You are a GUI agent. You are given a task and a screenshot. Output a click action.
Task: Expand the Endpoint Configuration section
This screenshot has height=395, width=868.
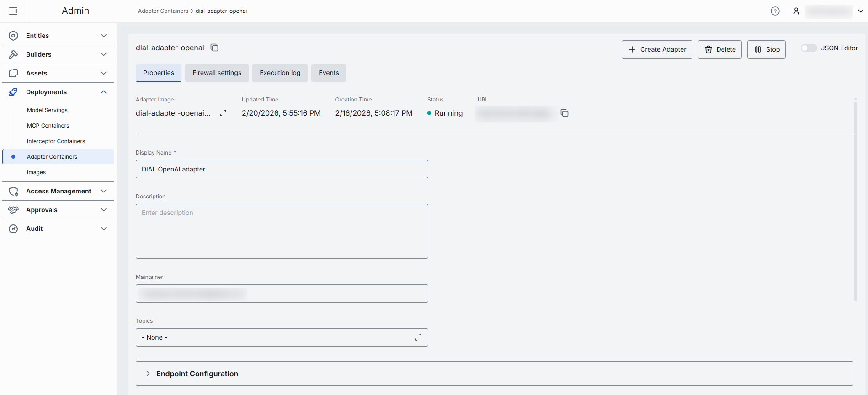[x=148, y=374]
